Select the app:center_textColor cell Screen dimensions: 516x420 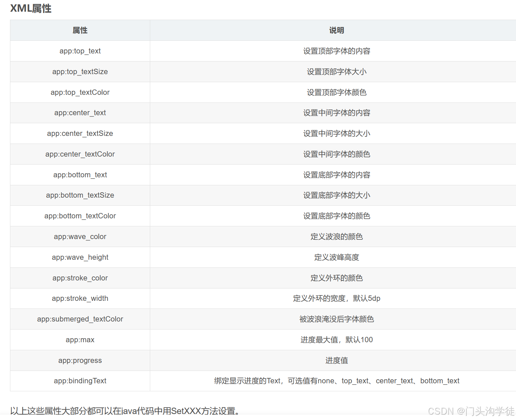[x=80, y=154]
